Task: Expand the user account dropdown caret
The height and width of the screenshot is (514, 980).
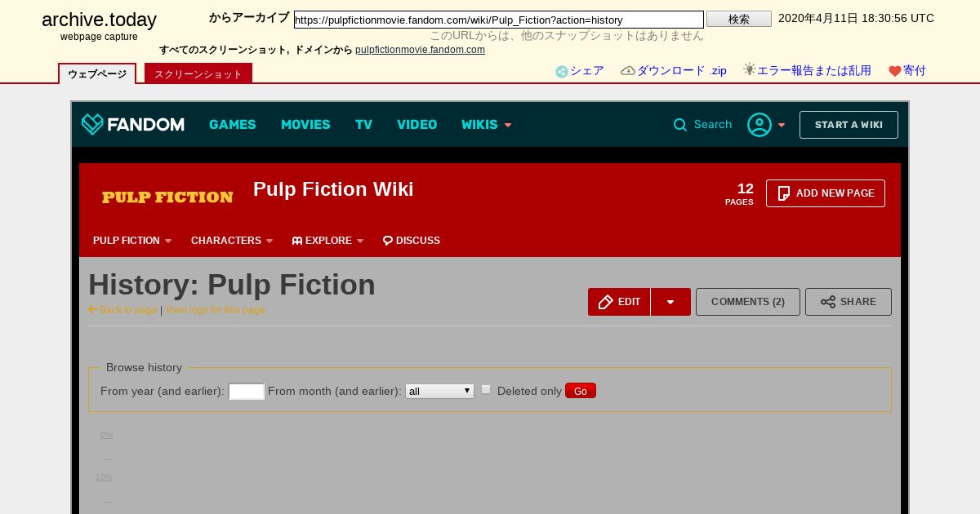Action: (782, 125)
